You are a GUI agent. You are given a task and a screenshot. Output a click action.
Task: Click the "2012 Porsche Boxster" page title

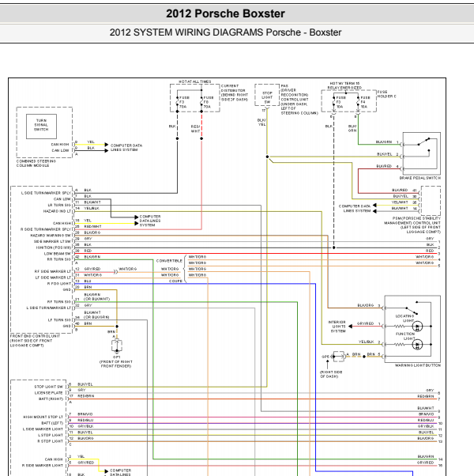coord(225,13)
